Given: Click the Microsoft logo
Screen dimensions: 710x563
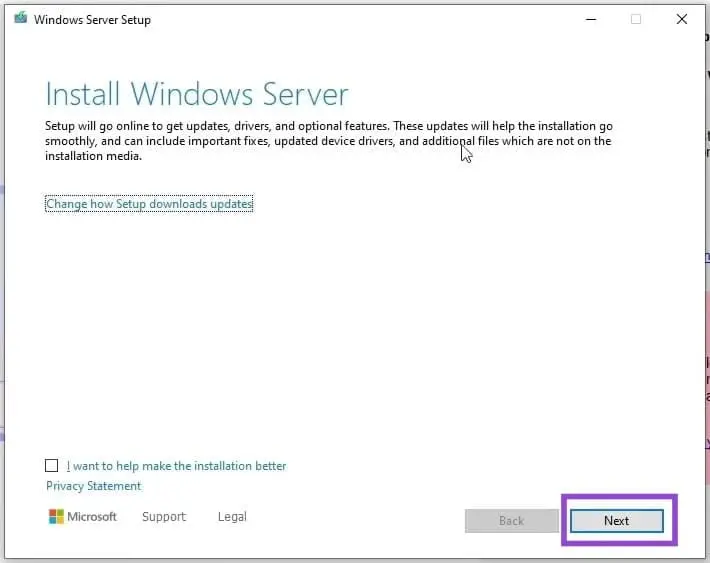Looking at the screenshot, I should point(82,516).
